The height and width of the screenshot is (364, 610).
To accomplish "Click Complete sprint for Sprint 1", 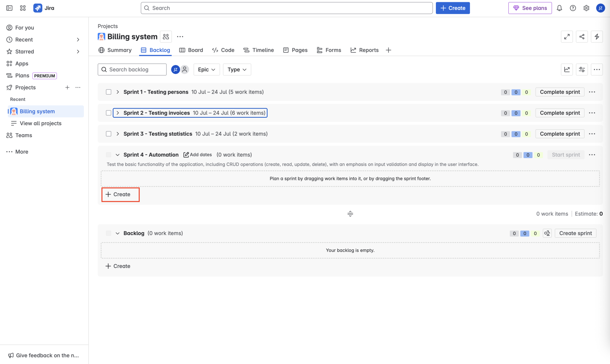I will click(x=559, y=92).
